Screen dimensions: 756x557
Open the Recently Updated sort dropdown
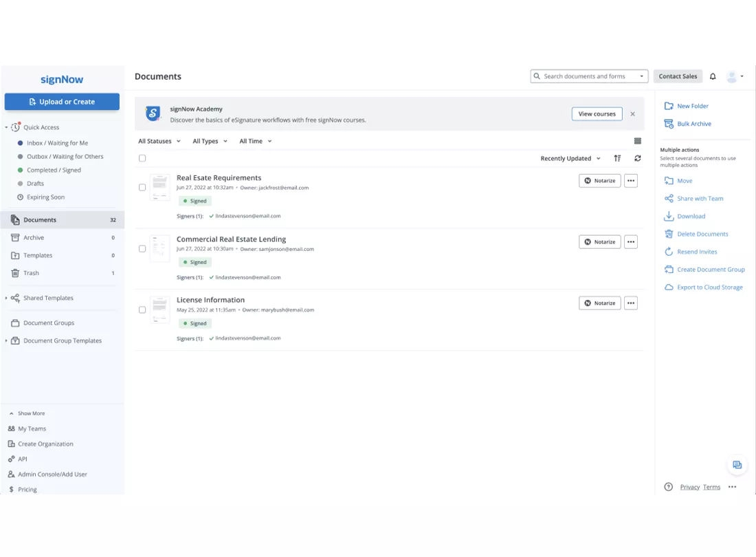point(570,158)
